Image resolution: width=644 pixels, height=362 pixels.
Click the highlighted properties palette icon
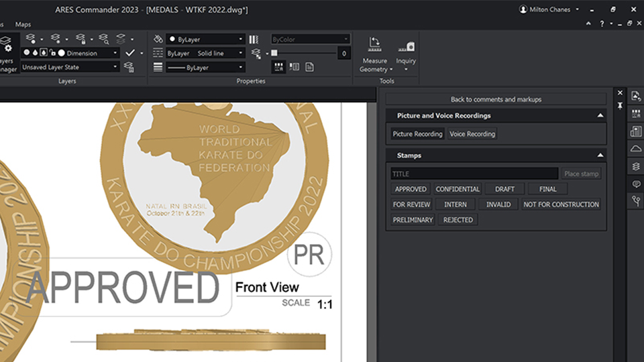(279, 67)
